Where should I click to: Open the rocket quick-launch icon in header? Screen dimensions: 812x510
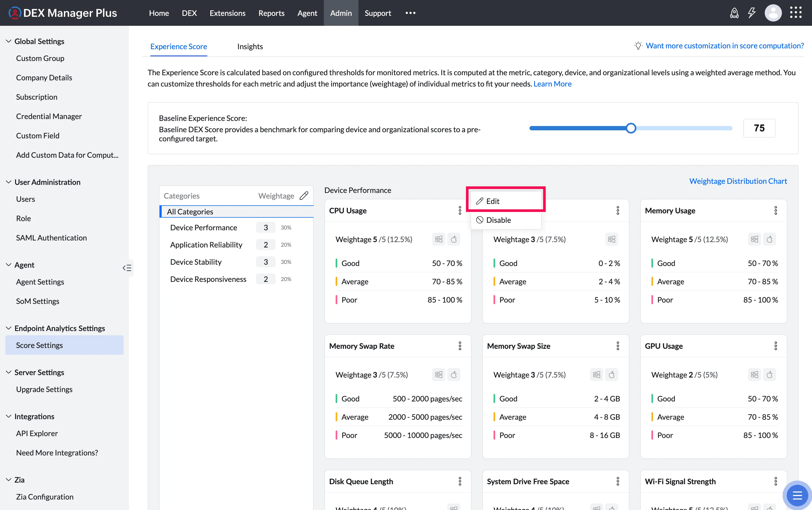click(x=734, y=13)
